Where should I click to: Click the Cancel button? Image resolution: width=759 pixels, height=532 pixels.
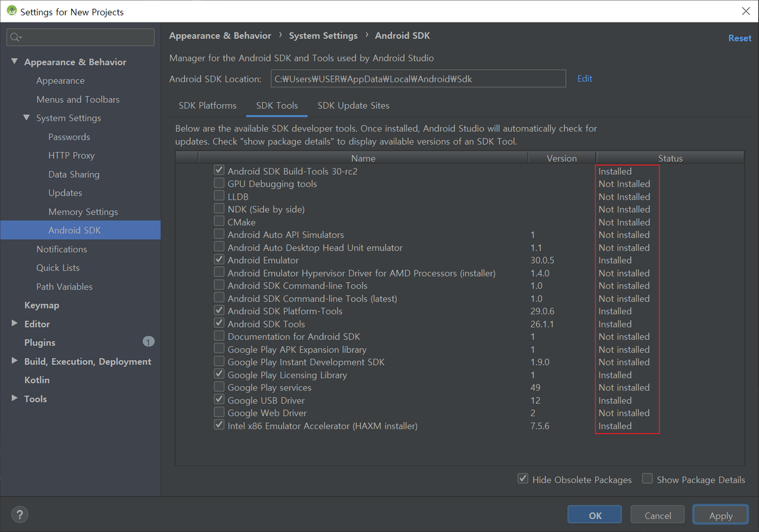click(658, 515)
